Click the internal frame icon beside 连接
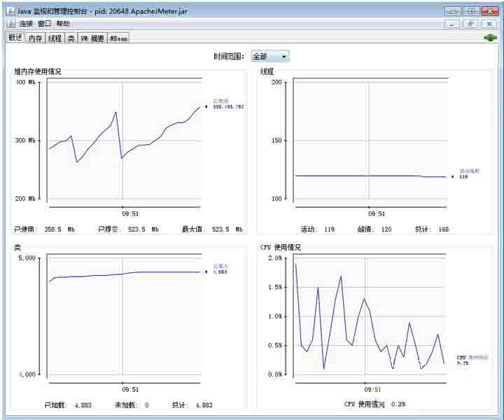 [11, 24]
